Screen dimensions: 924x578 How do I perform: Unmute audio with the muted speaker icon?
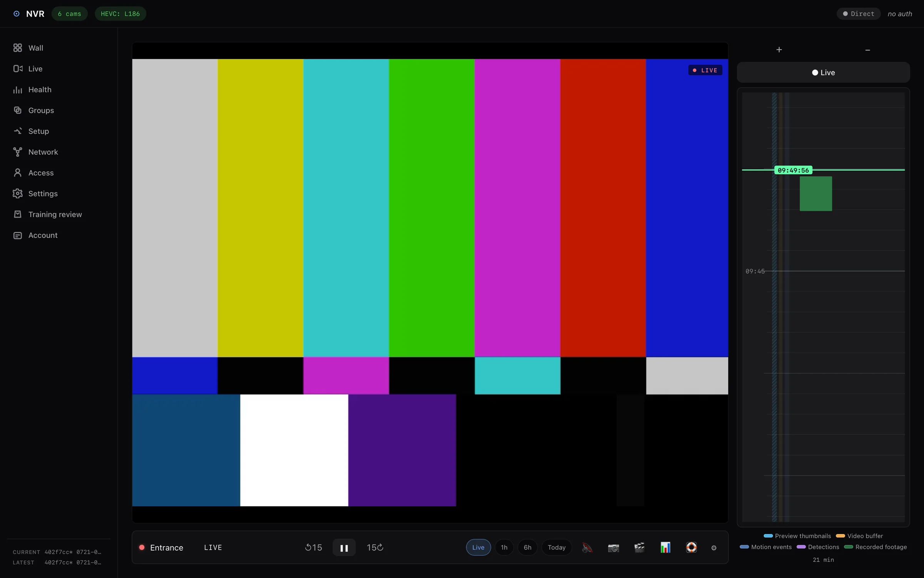(587, 547)
